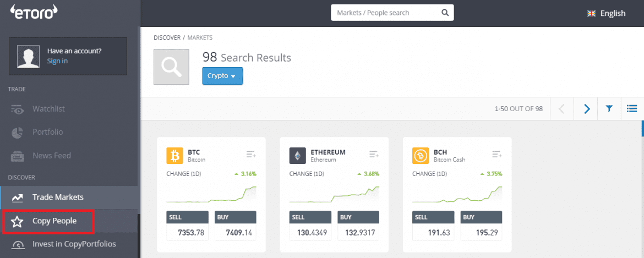644x258 pixels.
Task: Click the eToro logo
Action: [x=34, y=12]
